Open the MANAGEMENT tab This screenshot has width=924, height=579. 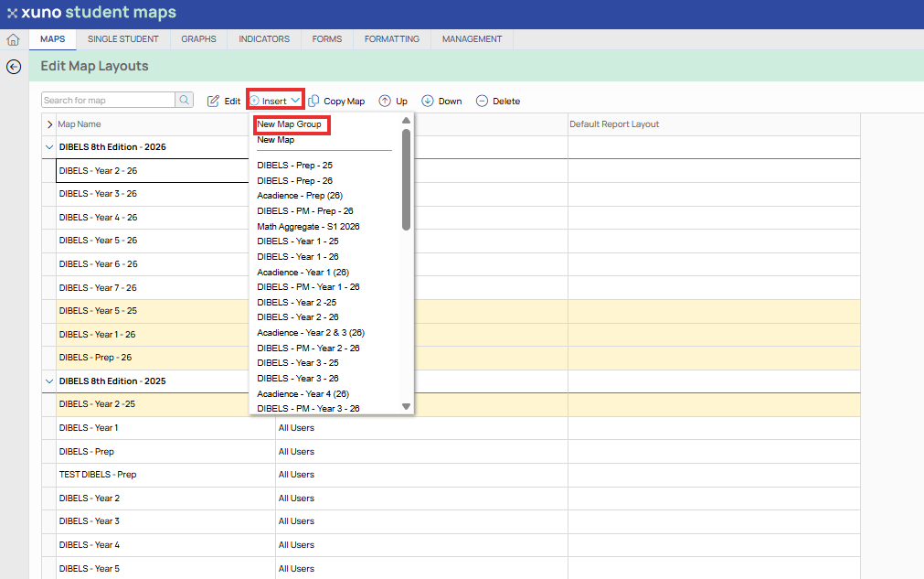pyautogui.click(x=472, y=39)
